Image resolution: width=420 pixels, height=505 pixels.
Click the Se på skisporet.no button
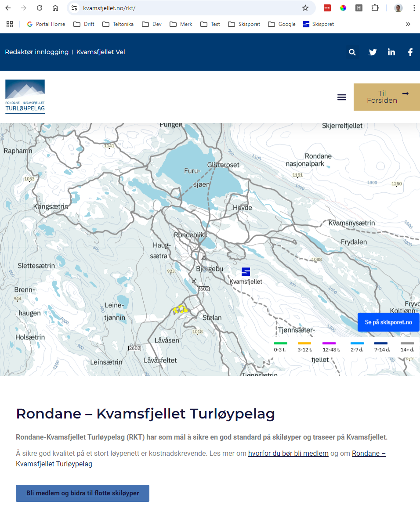point(388,322)
